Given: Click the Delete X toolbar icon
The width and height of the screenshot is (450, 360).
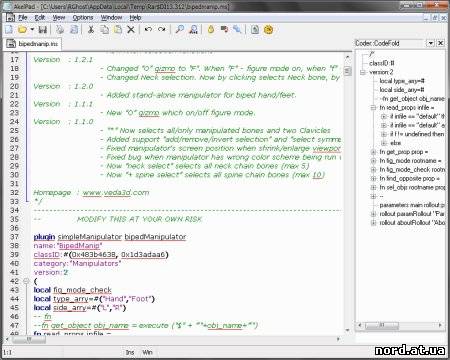Looking at the screenshot, I should 131,30.
